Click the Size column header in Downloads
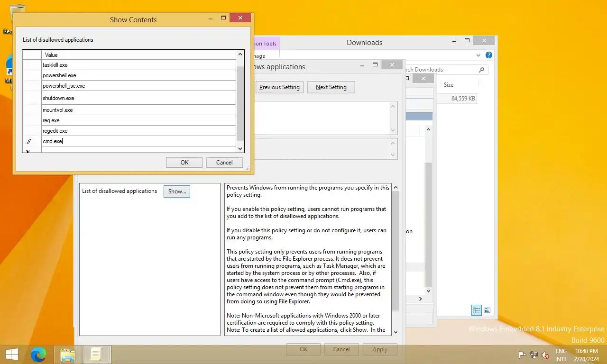 (449, 85)
